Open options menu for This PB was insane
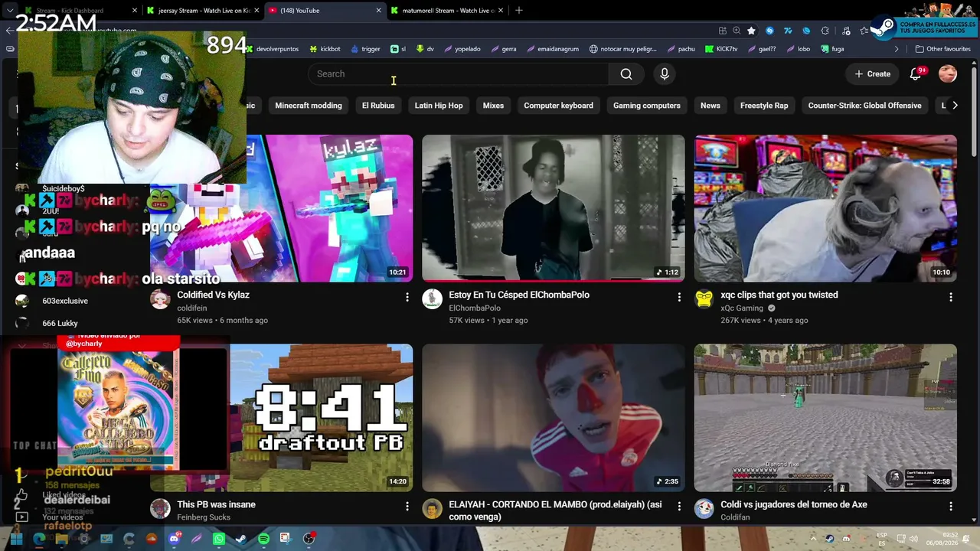The image size is (980, 551). pyautogui.click(x=407, y=507)
